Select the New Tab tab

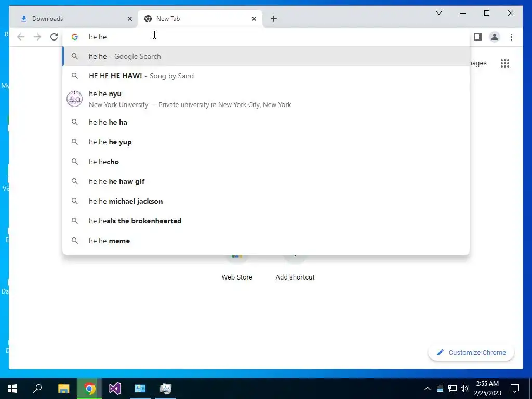point(199,19)
